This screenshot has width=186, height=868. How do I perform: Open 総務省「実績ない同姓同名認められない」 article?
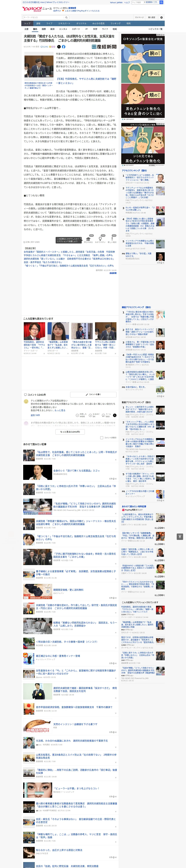click(85, 624)
